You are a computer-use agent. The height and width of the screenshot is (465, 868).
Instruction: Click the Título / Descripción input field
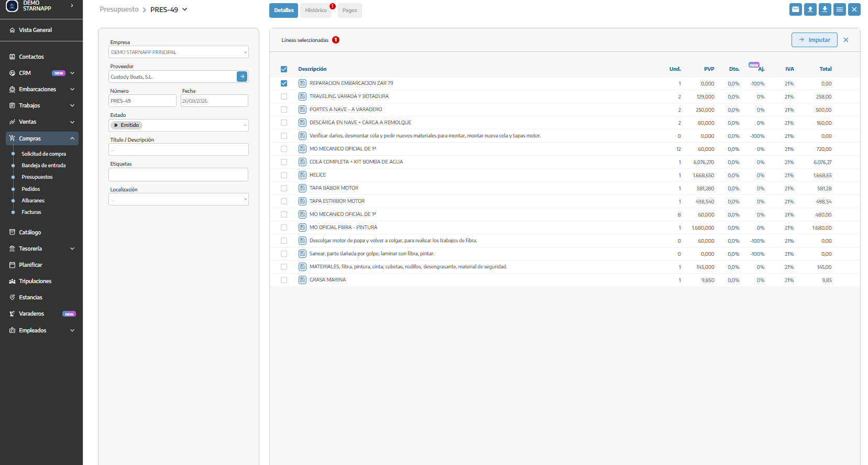point(179,149)
